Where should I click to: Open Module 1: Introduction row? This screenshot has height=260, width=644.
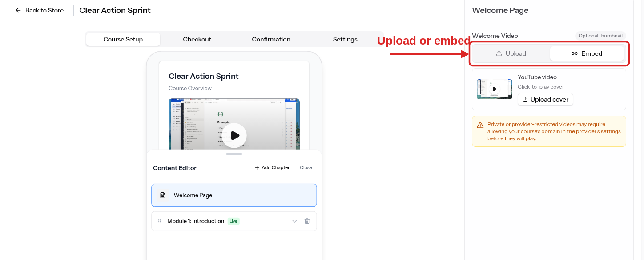[x=234, y=221]
